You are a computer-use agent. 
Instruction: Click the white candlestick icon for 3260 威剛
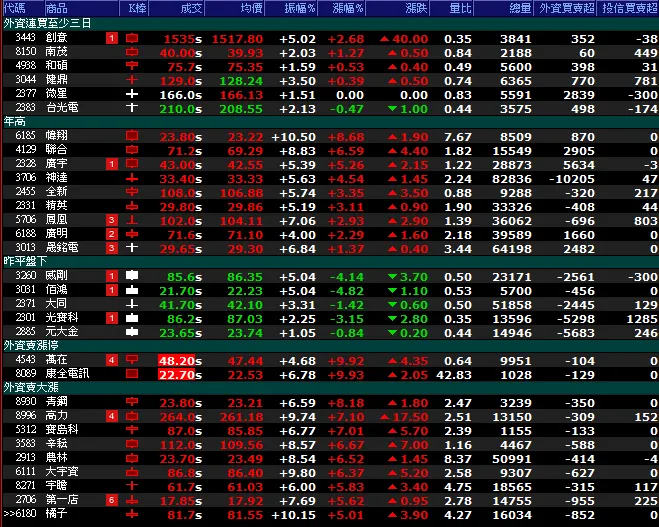pyautogui.click(x=132, y=277)
